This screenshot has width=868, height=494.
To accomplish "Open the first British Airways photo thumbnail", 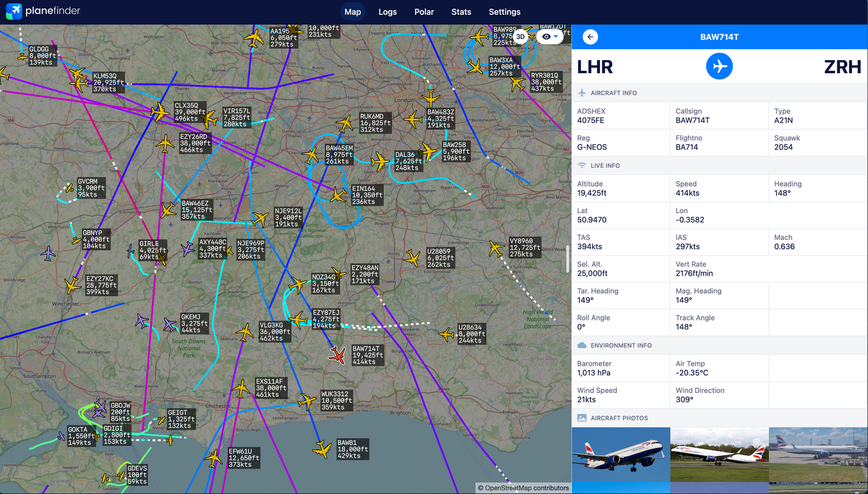I will 621,460.
